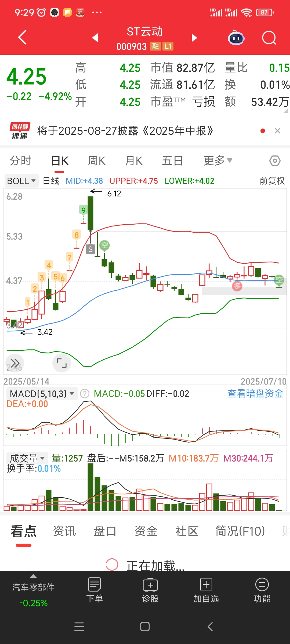Image resolution: width=290 pixels, height=644 pixels.
Task: Change the 前复权 adjustment setting
Action: pos(272,181)
